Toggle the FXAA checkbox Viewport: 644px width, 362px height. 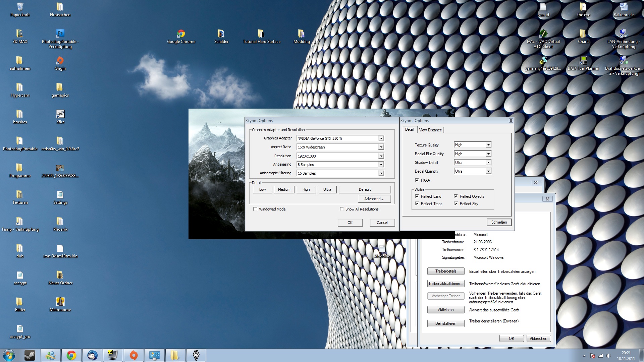pos(417,180)
